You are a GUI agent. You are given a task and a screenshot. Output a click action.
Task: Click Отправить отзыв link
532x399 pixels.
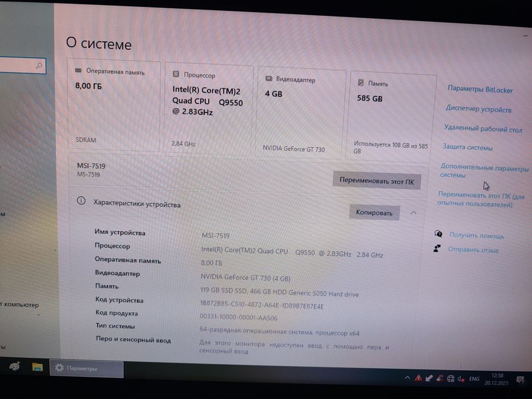473,250
